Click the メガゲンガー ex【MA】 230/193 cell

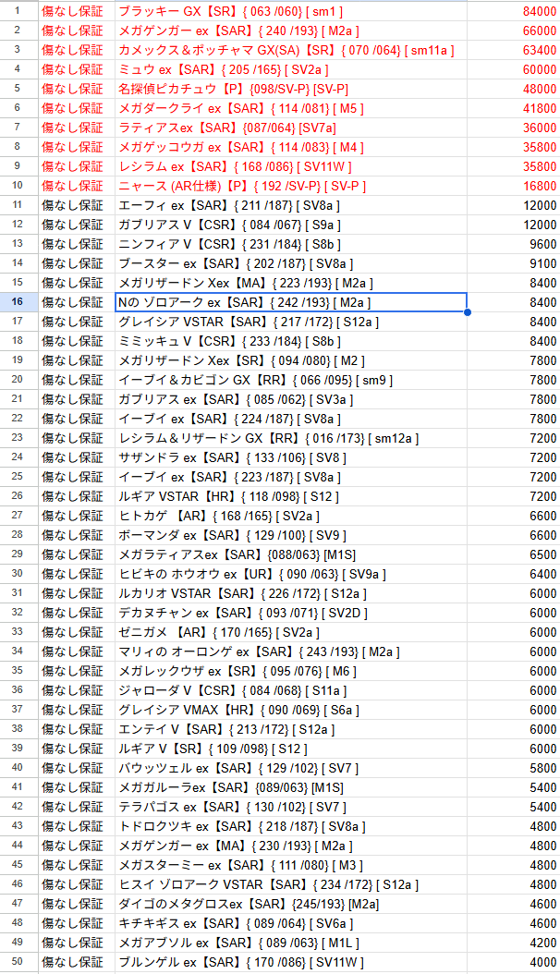pyautogui.click(x=290, y=846)
